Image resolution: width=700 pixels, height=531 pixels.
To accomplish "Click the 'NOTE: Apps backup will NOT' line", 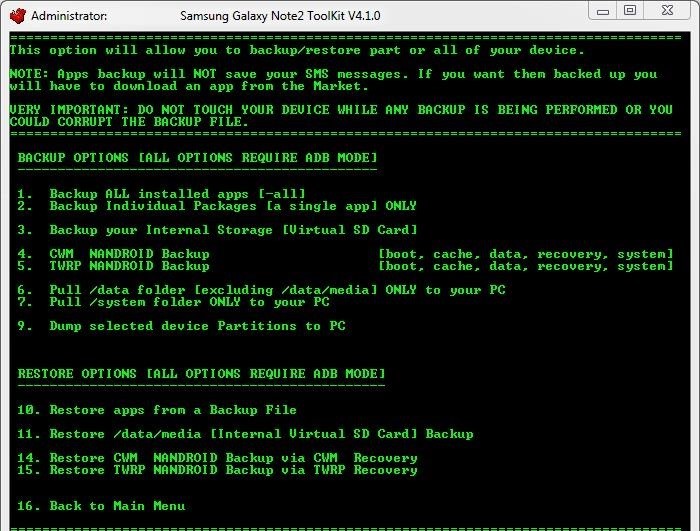I will coord(333,74).
